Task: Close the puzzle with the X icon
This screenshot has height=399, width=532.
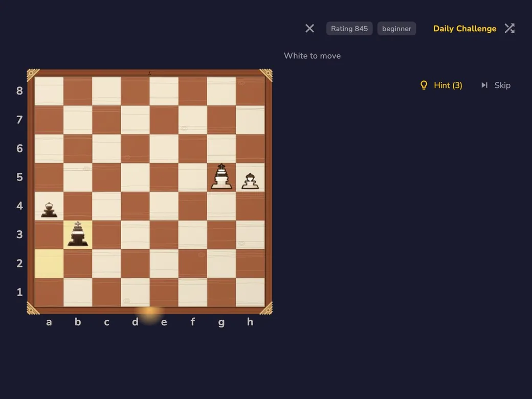Action: (x=309, y=29)
